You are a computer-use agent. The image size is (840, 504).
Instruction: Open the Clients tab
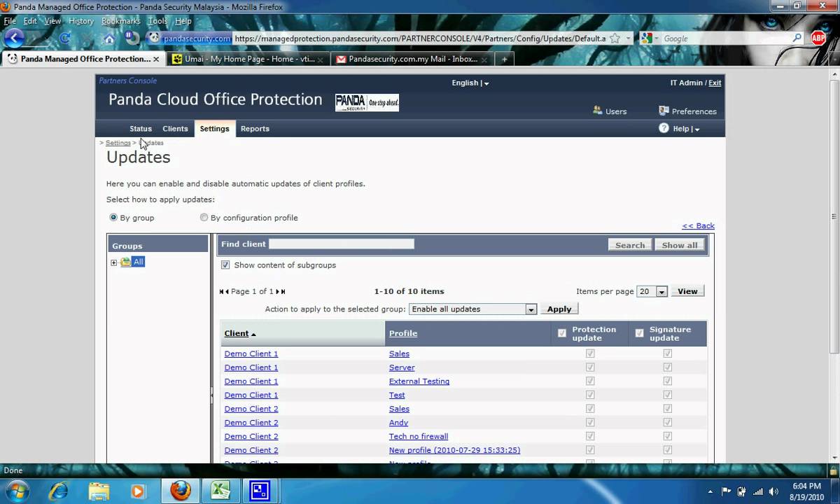(175, 129)
